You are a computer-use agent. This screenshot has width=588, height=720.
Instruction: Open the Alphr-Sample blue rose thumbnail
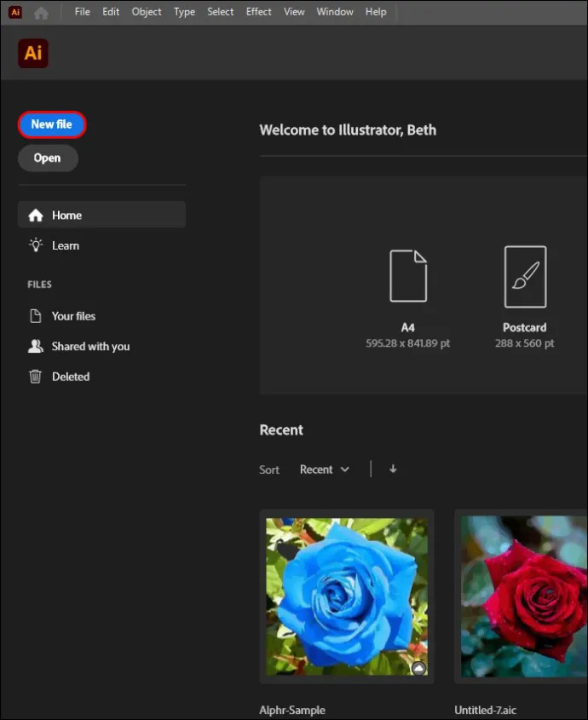click(x=347, y=596)
